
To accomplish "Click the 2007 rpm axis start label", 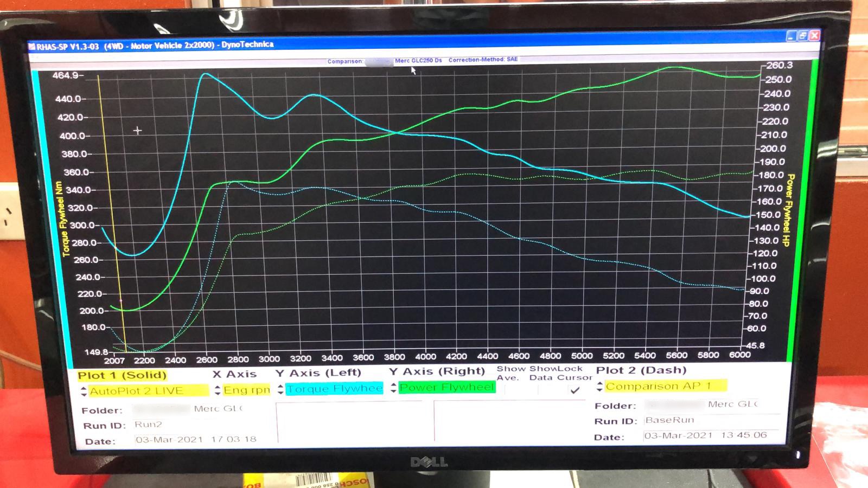I will pyautogui.click(x=114, y=361).
